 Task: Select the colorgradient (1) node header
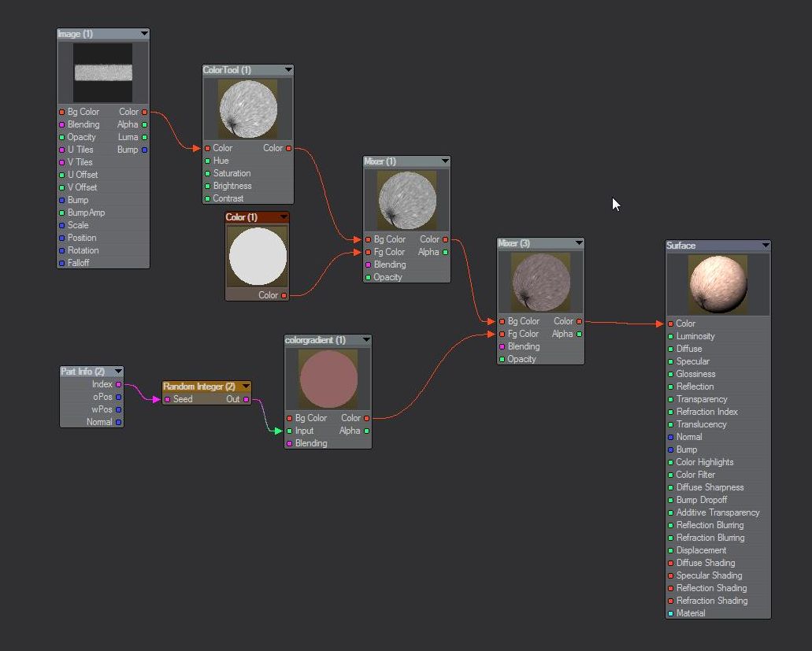point(319,340)
